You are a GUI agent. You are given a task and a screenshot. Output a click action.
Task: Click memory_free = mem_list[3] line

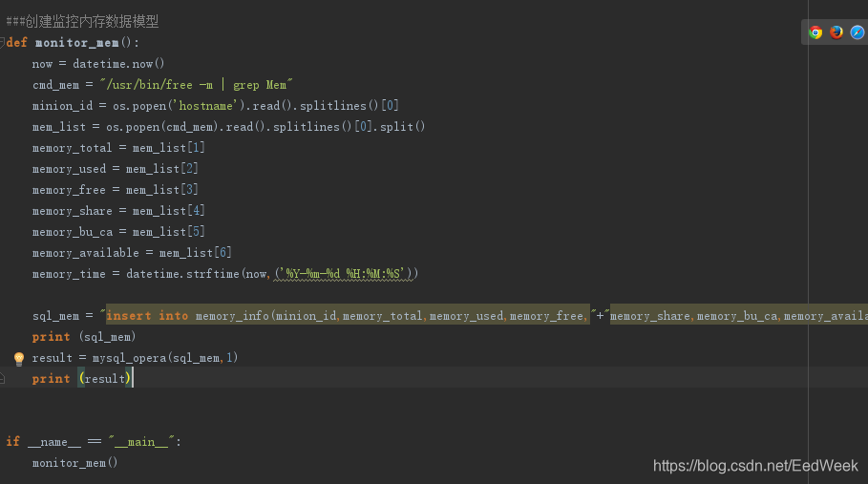click(116, 190)
